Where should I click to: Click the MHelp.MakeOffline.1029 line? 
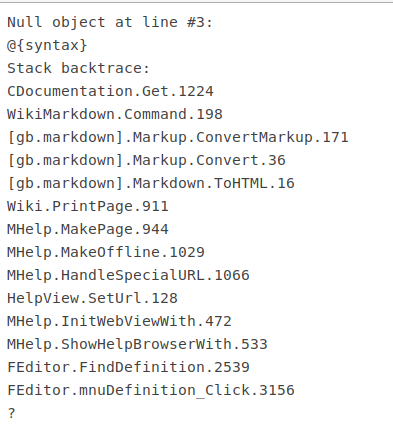click(x=106, y=252)
